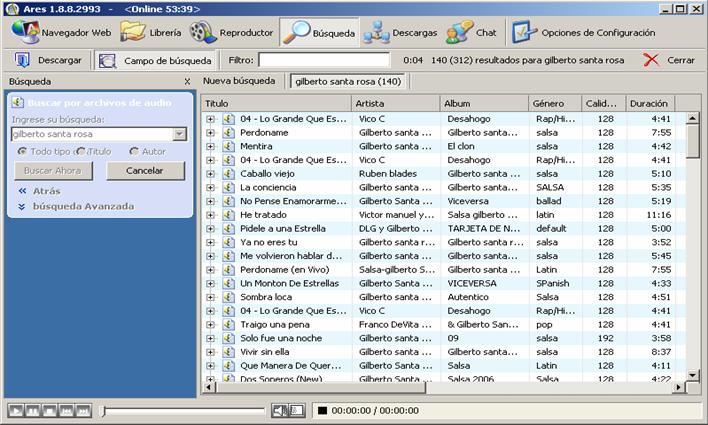708x425 pixels.
Task: Click the Cancelar button
Action: pyautogui.click(x=145, y=171)
